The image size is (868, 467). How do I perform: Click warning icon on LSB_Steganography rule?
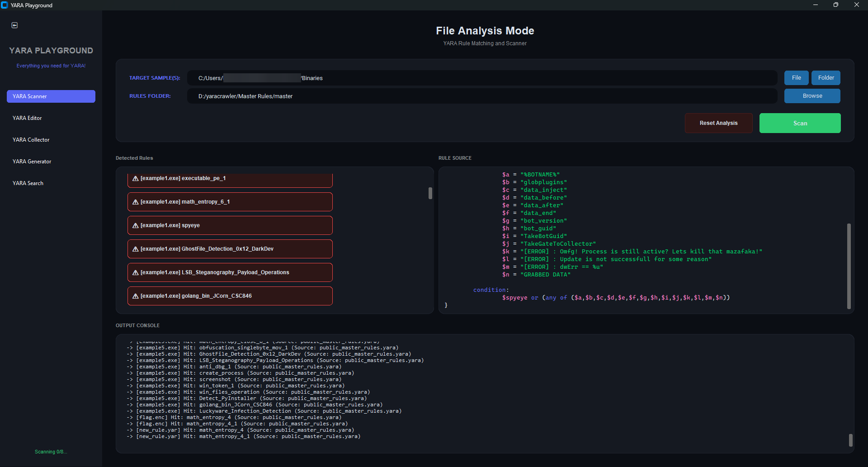pos(135,272)
